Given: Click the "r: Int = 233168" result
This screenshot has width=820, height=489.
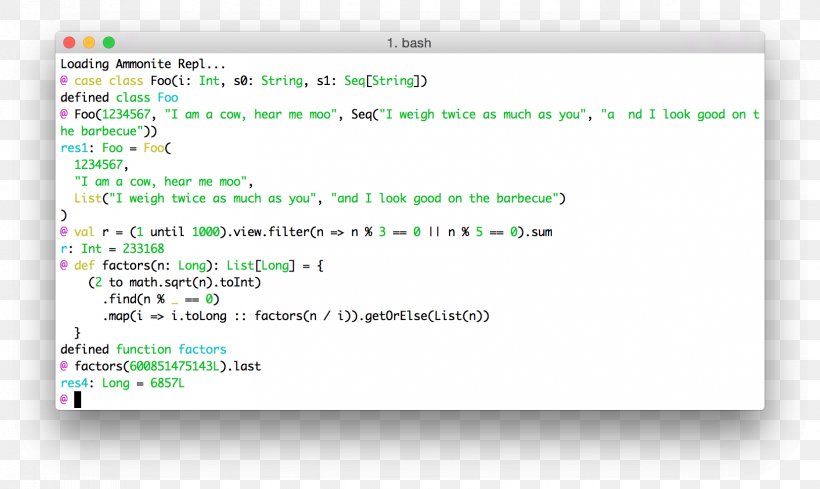Looking at the screenshot, I should point(112,249).
